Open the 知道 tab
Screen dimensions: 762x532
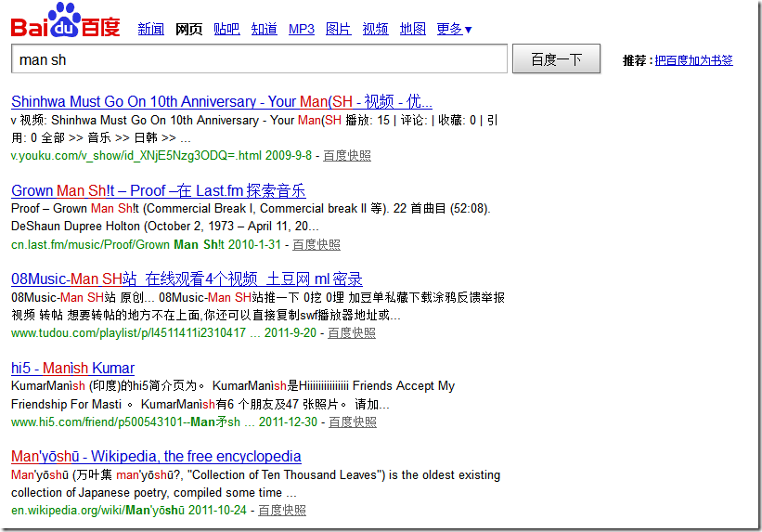[264, 29]
